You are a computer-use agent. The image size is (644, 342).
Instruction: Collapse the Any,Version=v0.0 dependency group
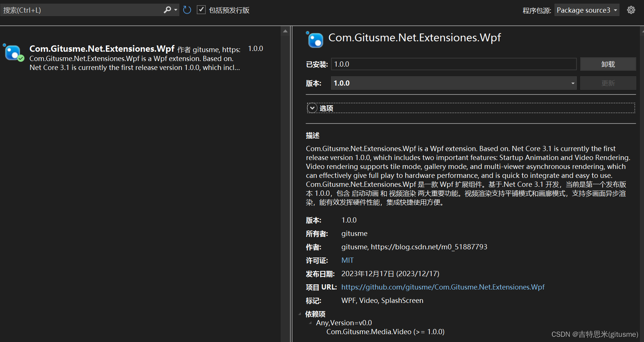(x=310, y=323)
